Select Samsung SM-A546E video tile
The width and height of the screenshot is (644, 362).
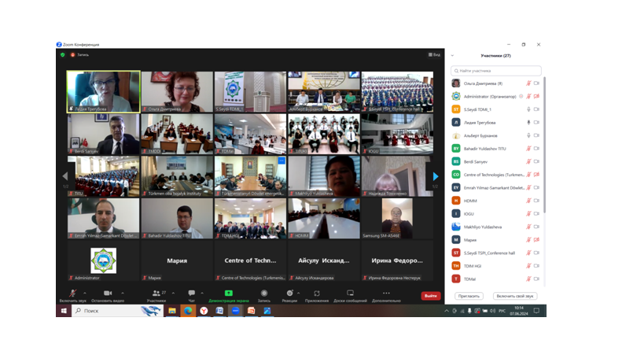397,219
